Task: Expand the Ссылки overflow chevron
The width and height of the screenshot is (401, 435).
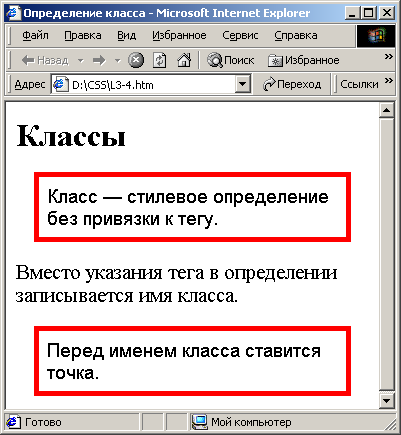Action: click(388, 81)
